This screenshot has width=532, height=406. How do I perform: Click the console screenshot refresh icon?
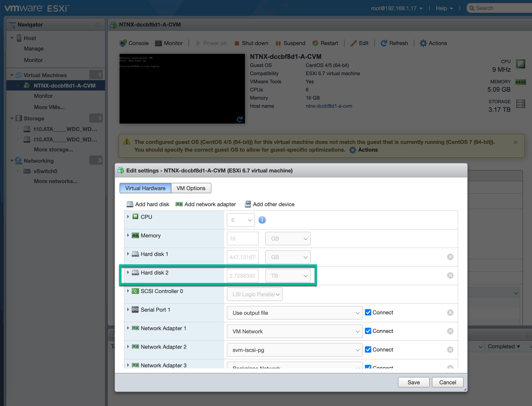(x=240, y=119)
